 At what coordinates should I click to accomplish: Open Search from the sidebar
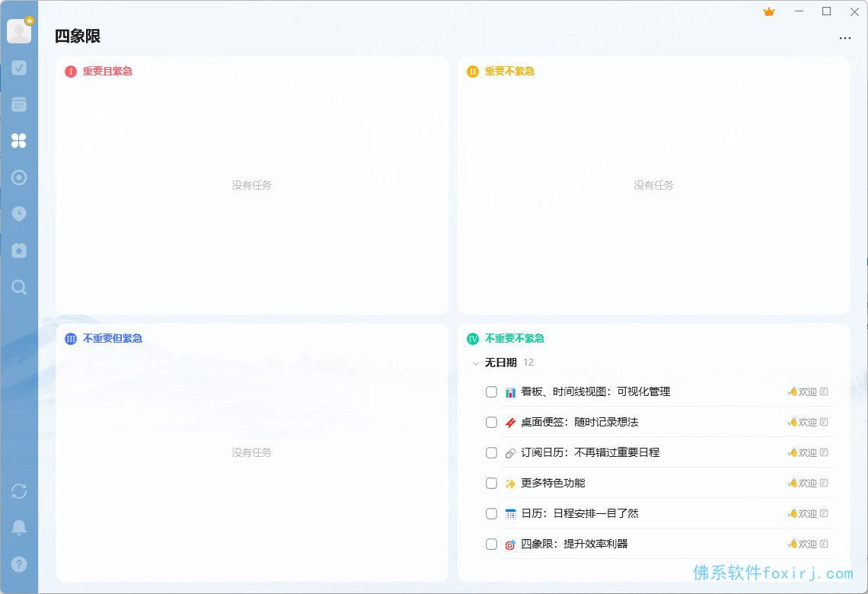pos(19,287)
